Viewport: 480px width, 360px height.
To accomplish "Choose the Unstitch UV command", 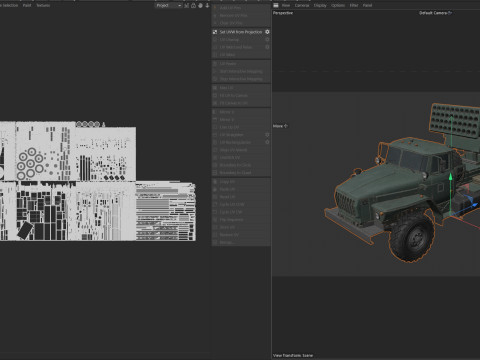I will point(241,157).
